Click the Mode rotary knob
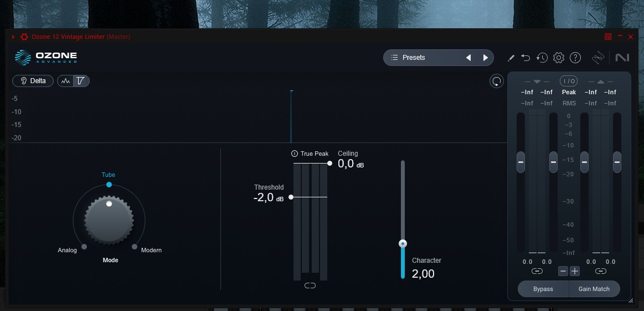 tap(109, 220)
